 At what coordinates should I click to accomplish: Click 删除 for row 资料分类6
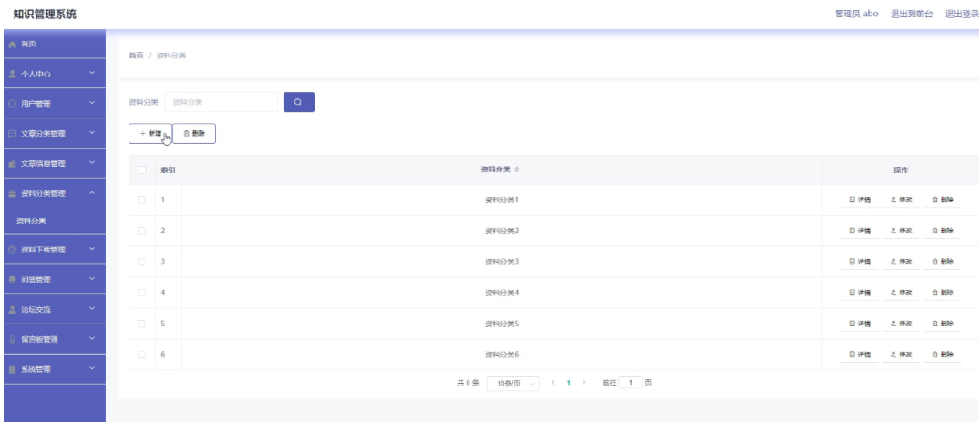(x=943, y=355)
